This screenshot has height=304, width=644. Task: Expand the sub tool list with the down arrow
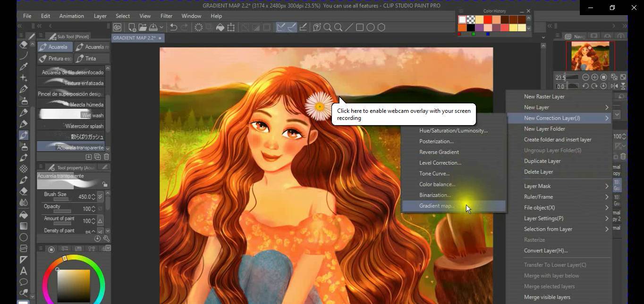pyautogui.click(x=109, y=148)
